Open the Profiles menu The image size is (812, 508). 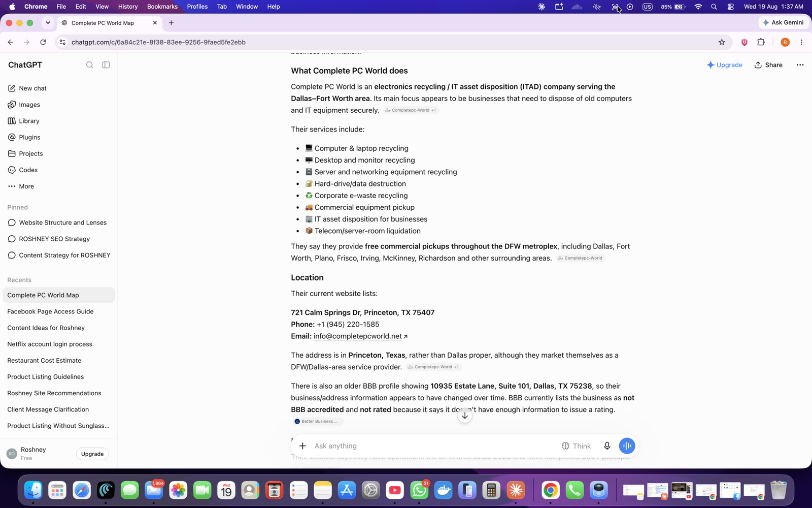[197, 7]
